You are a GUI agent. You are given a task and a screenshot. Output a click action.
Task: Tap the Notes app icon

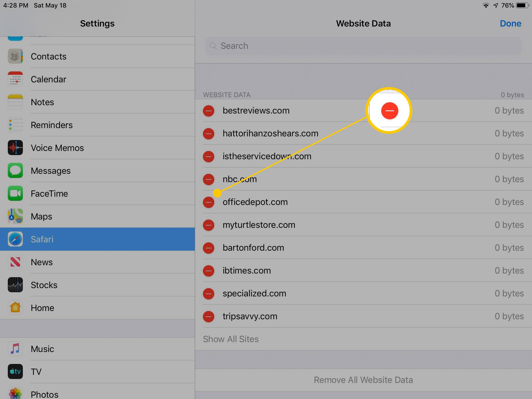(15, 102)
